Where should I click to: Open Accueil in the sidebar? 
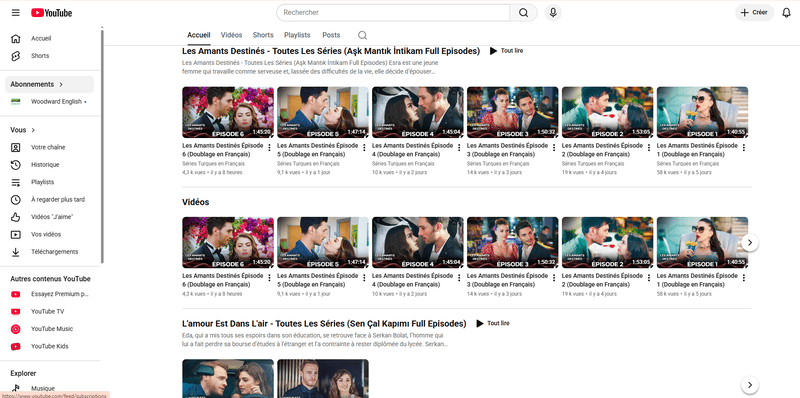(49, 38)
